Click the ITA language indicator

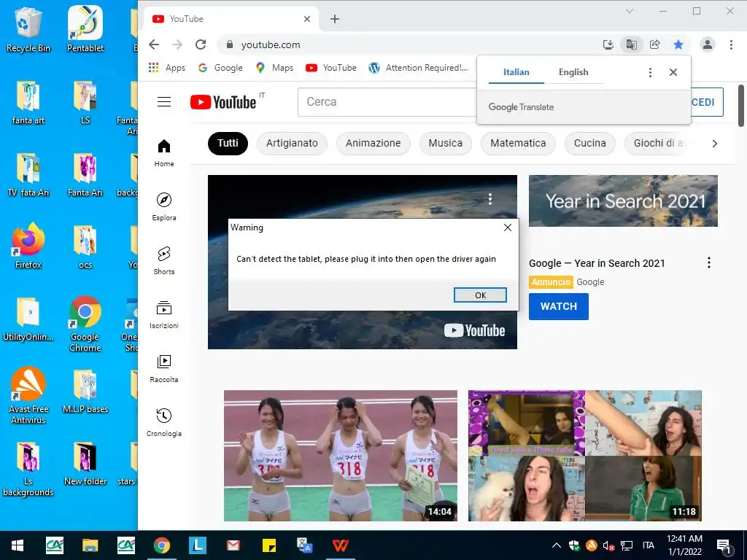pos(648,545)
